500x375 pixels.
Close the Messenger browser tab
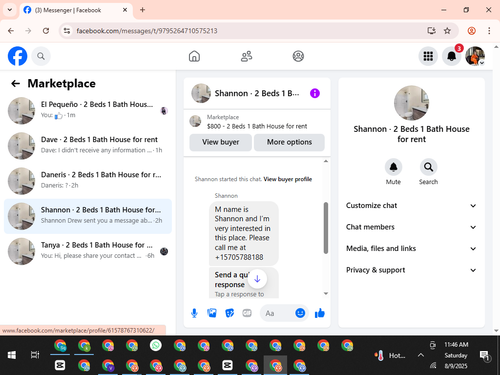pyautogui.click(x=125, y=10)
